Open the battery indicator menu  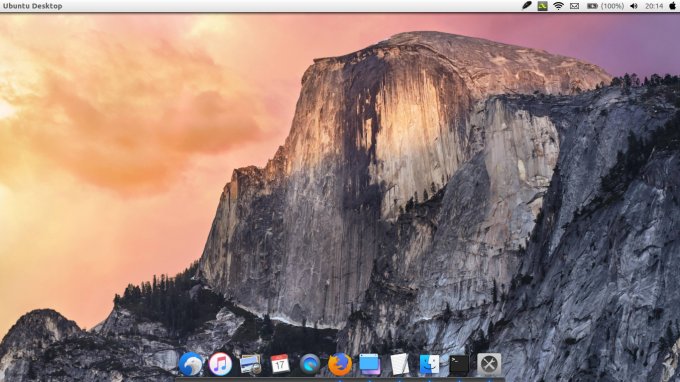point(592,6)
